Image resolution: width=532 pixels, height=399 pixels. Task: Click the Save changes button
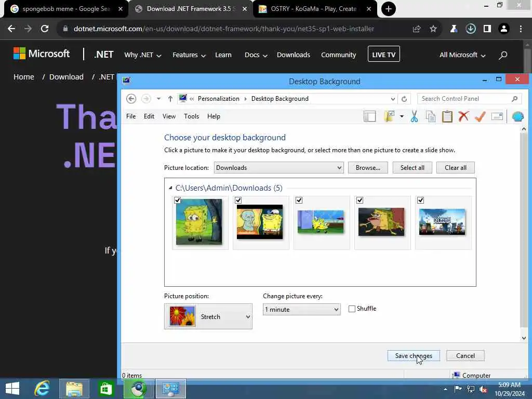(414, 355)
